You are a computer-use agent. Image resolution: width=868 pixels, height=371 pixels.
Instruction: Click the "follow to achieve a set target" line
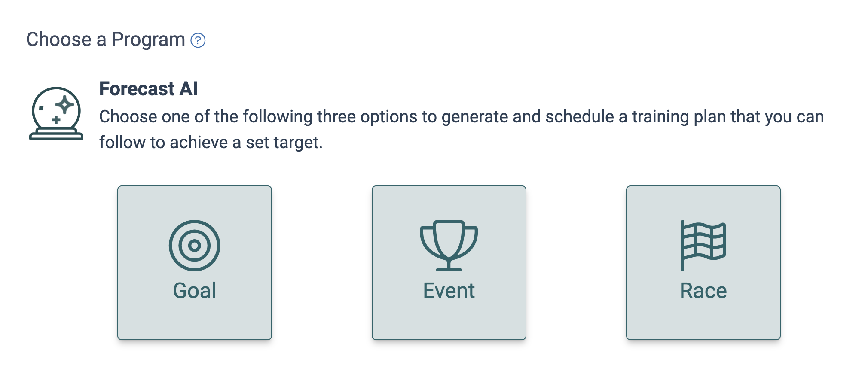pos(211,143)
